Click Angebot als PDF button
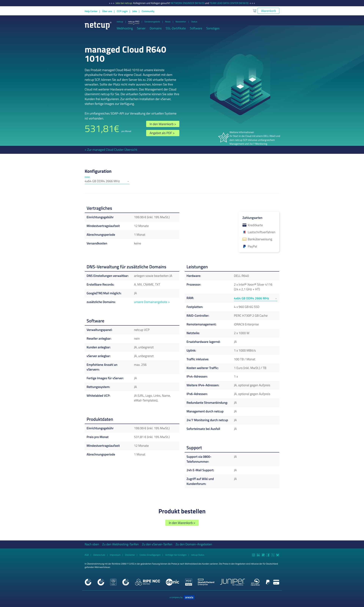This screenshot has width=364, height=607. click(163, 133)
